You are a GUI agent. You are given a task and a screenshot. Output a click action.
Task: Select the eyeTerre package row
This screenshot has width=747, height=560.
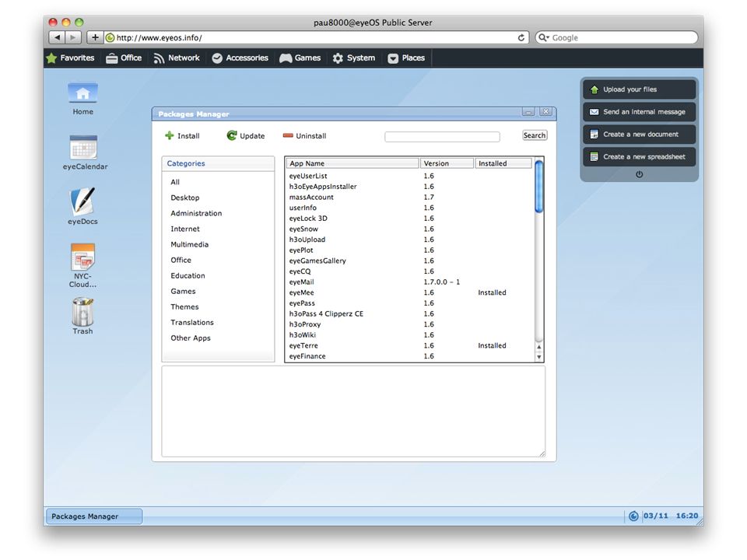tap(410, 345)
